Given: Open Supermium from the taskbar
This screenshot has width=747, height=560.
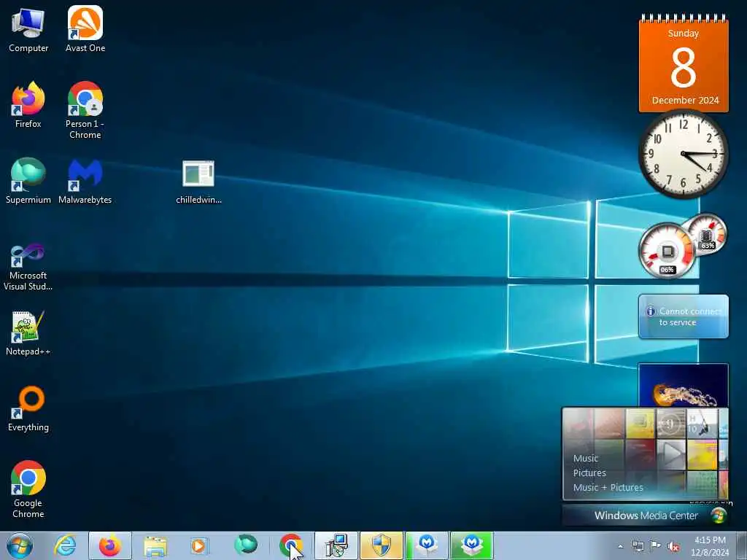Looking at the screenshot, I should 245,545.
